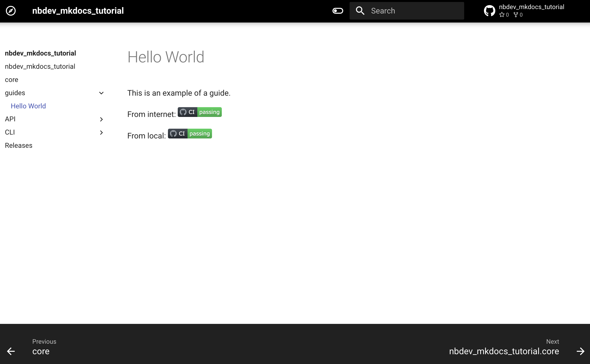Open the Releases page in sidebar
The width and height of the screenshot is (590, 364).
(19, 146)
